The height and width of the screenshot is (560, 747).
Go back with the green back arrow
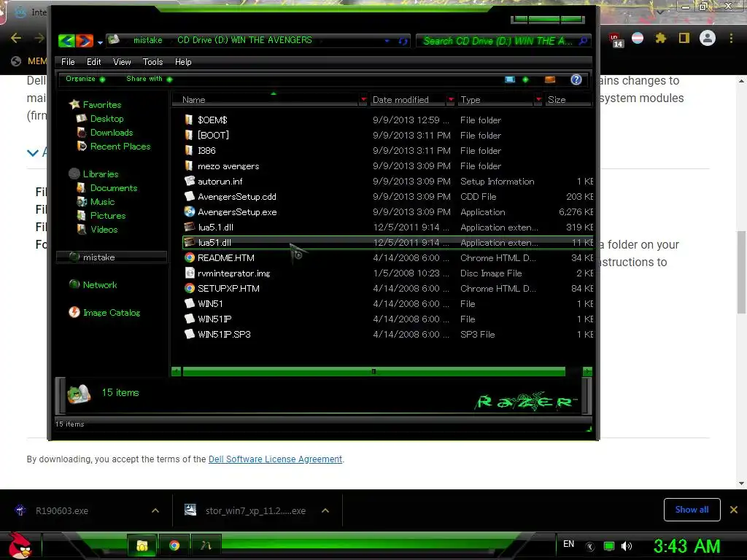coord(66,41)
